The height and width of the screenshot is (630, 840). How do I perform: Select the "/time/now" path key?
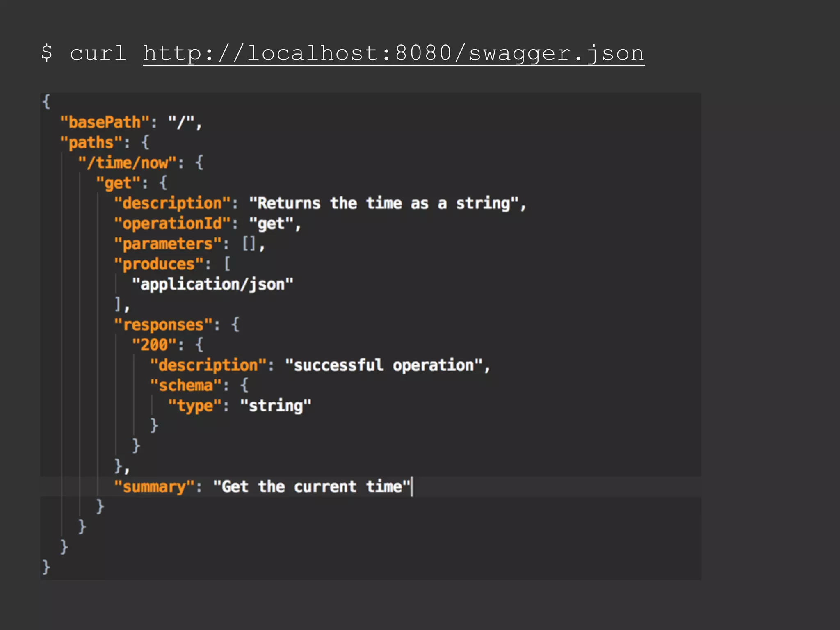click(x=127, y=163)
